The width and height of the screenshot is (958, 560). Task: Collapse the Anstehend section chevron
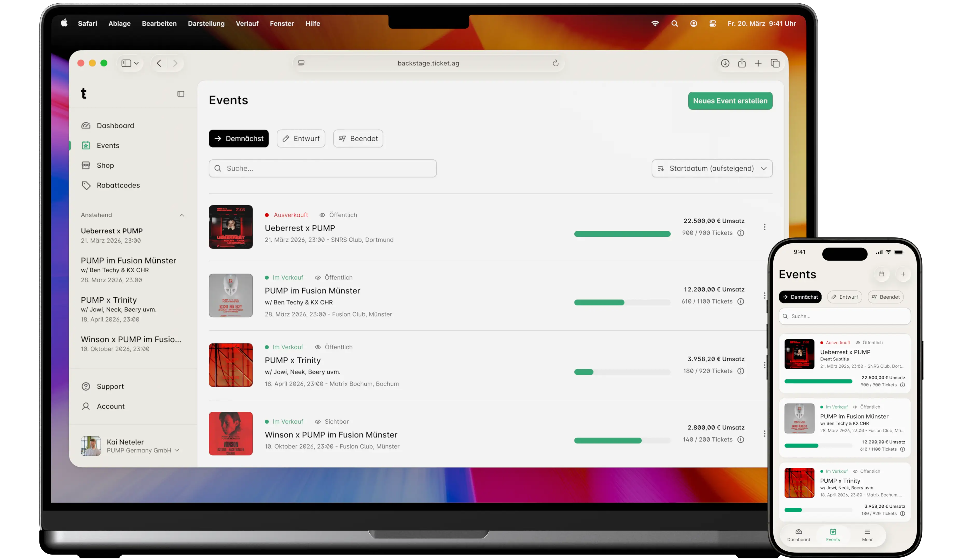click(x=182, y=215)
